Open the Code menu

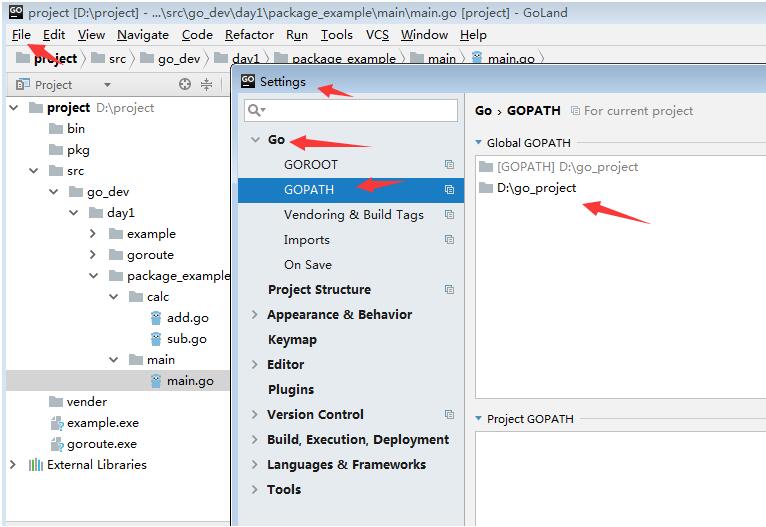coord(197,35)
